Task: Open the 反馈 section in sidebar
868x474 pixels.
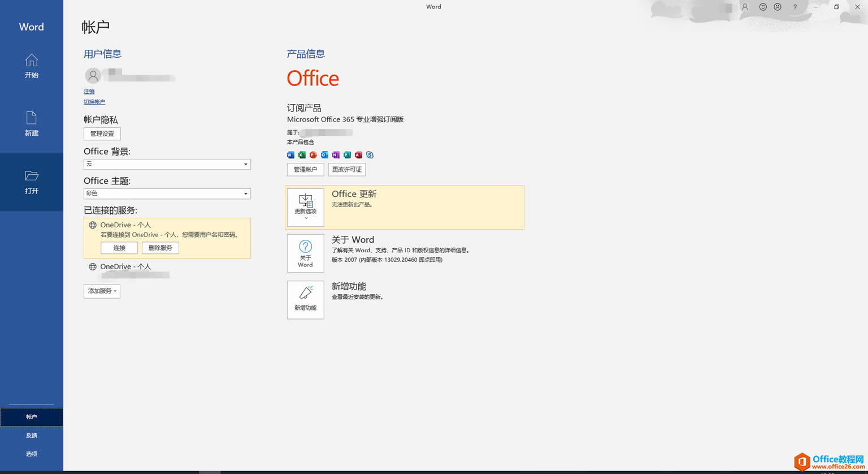Action: [32, 435]
